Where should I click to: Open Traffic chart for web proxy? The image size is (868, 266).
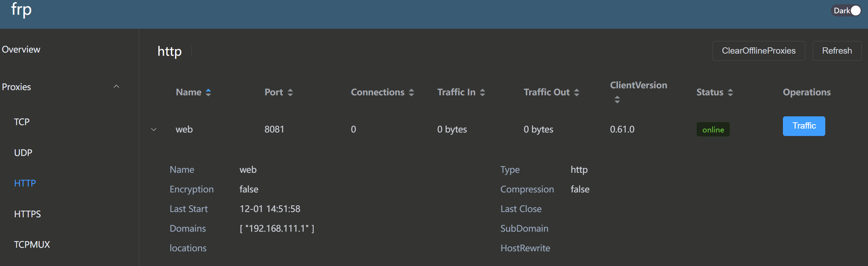pos(804,126)
